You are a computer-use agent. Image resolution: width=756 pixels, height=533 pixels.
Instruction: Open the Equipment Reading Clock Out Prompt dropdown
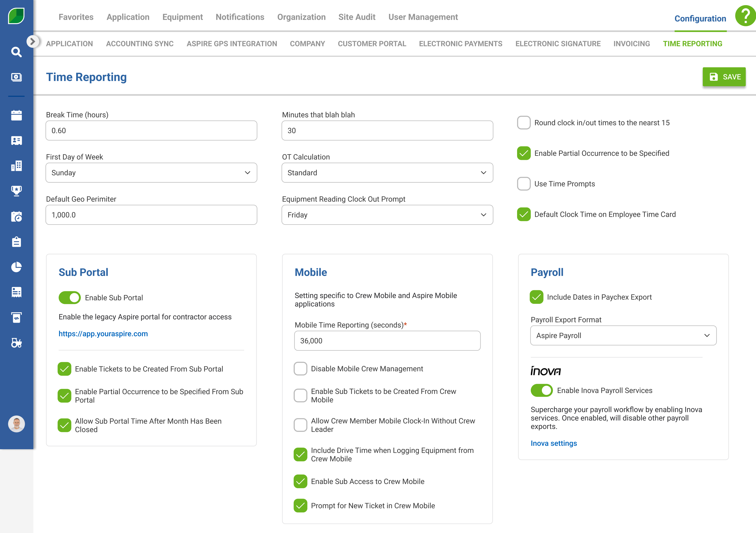pyautogui.click(x=388, y=215)
